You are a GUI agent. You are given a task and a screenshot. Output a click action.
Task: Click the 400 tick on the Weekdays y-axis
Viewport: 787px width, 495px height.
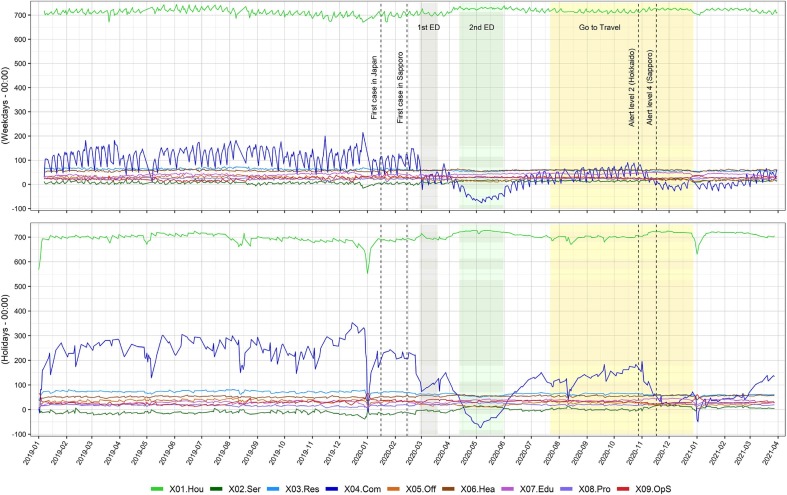20,88
